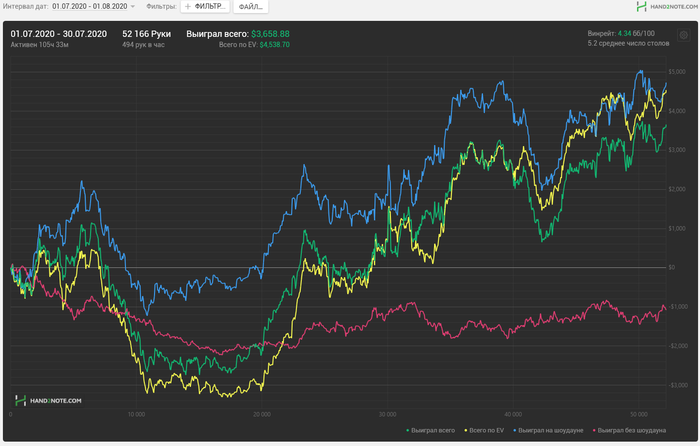Toggle the yellow Всего по EV legend entry
The height and width of the screenshot is (446, 700).
pyautogui.click(x=484, y=430)
